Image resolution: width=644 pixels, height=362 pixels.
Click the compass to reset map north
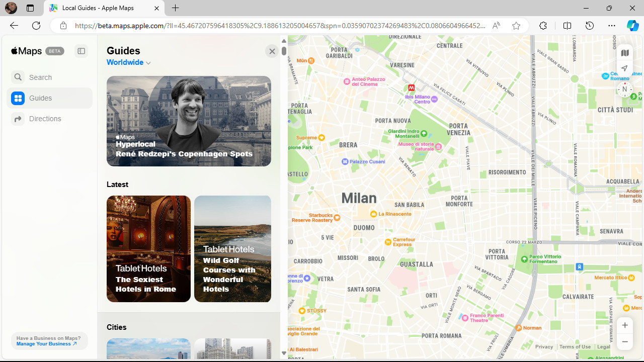tap(624, 89)
